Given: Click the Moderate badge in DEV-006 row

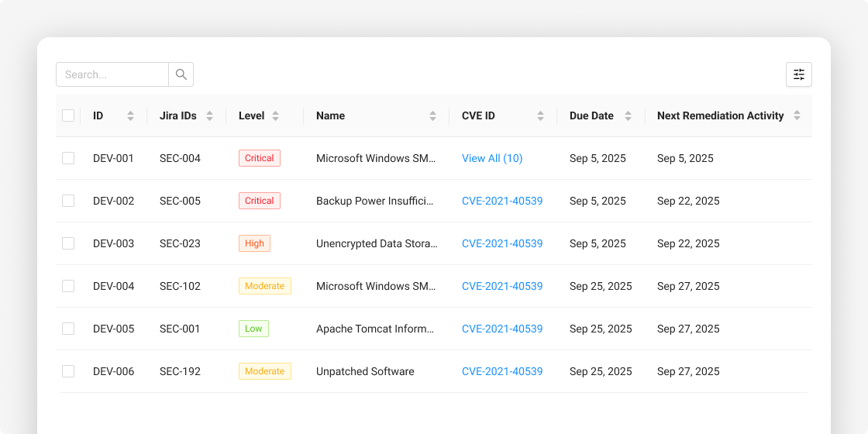Looking at the screenshot, I should tap(264, 371).
